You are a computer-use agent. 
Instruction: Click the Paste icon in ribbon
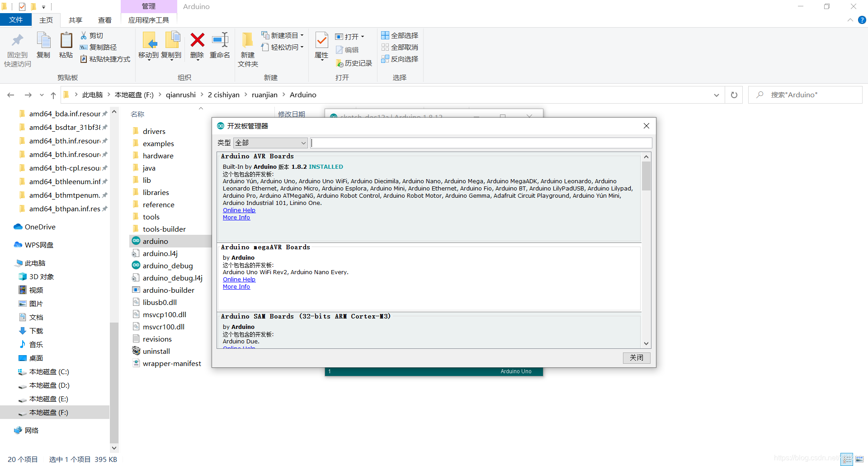[x=66, y=45]
